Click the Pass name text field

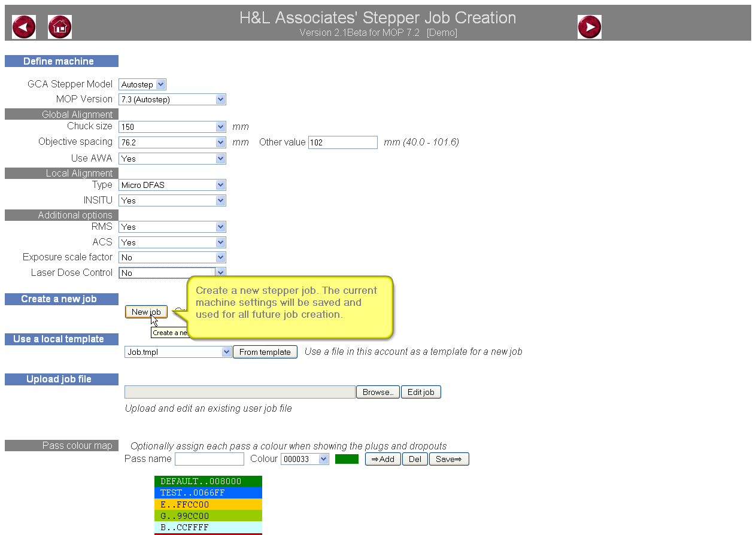tap(210, 459)
